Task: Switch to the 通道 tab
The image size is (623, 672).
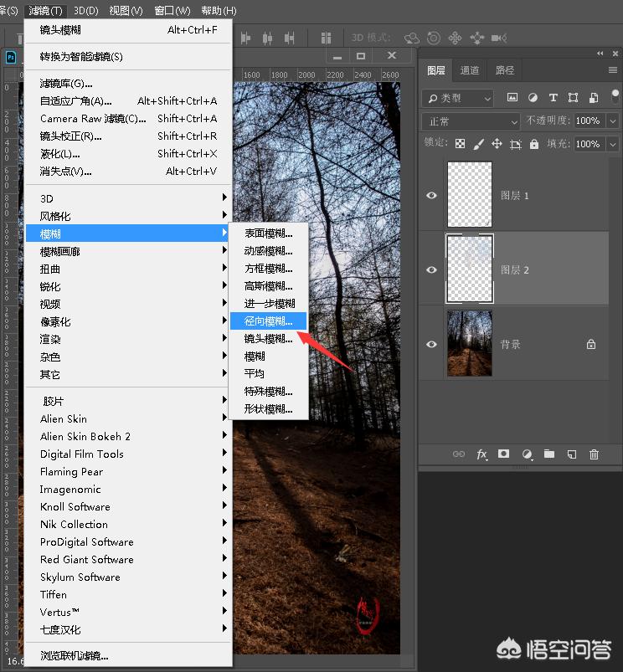Action: tap(470, 69)
